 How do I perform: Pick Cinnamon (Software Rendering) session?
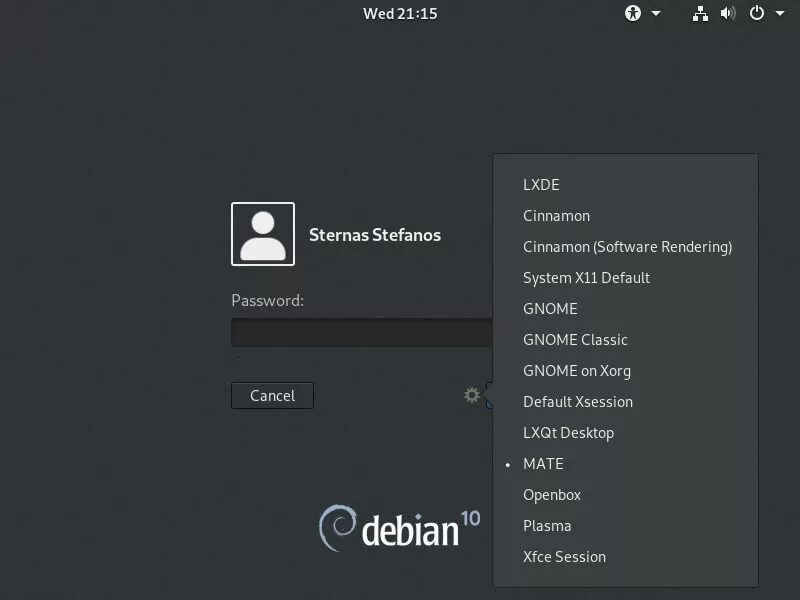tap(627, 247)
